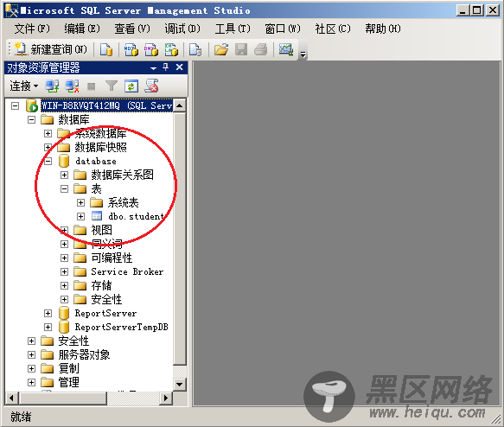504x427 pixels.
Task: Click the Analysis Services MDX Query icon
Action: [131, 49]
